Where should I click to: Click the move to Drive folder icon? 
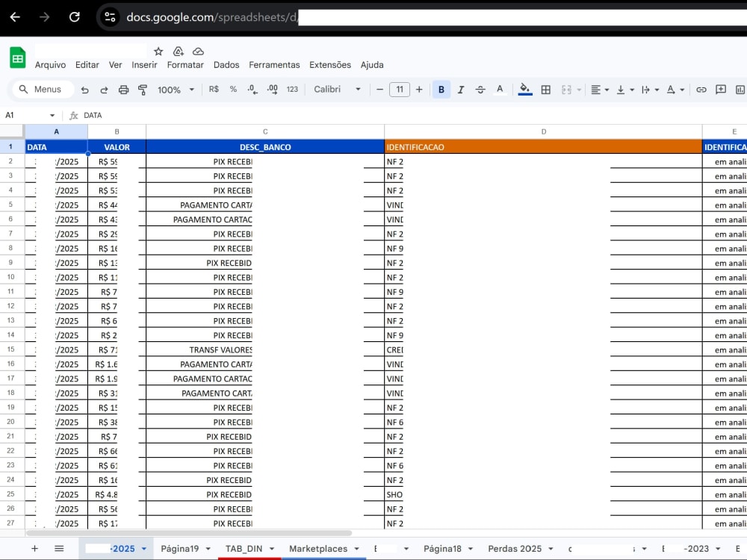click(179, 51)
